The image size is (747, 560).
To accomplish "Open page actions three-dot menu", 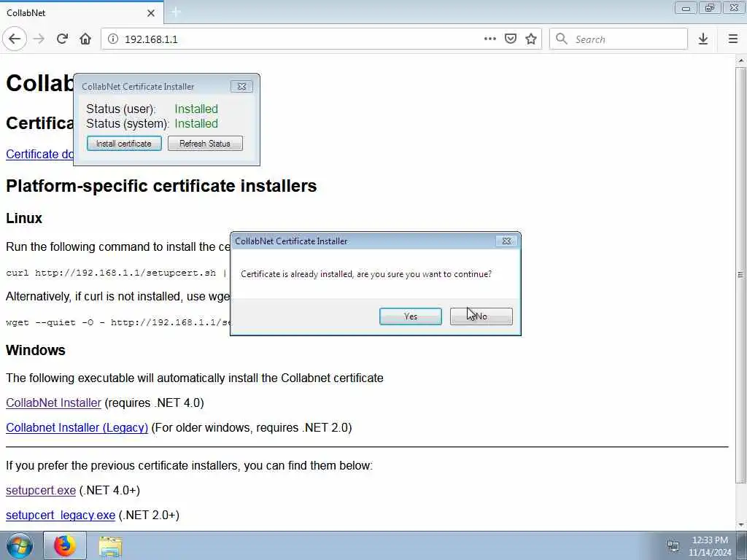I will (489, 39).
